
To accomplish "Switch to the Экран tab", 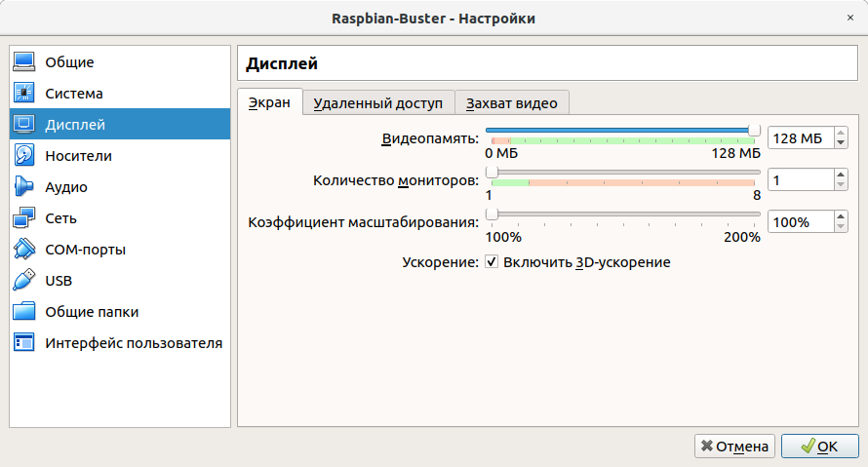I will click(269, 102).
